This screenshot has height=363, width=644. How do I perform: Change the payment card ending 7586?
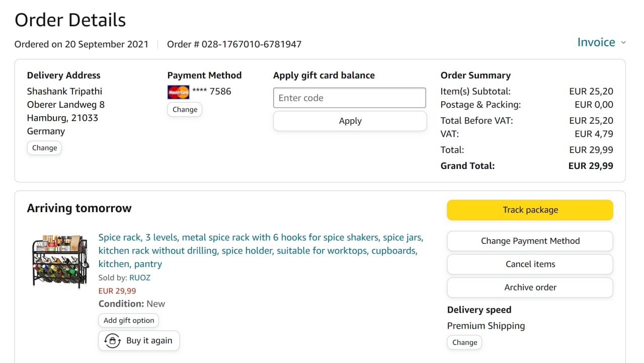tap(185, 110)
